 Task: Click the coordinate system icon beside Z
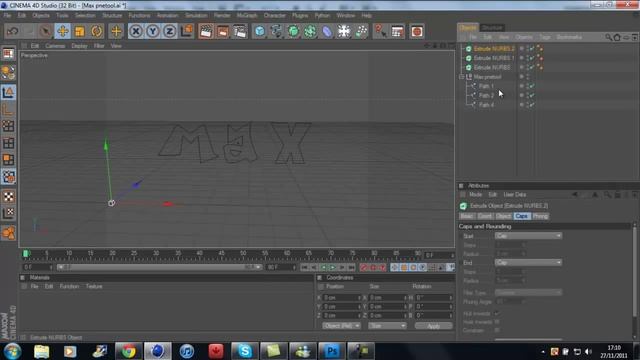(187, 31)
